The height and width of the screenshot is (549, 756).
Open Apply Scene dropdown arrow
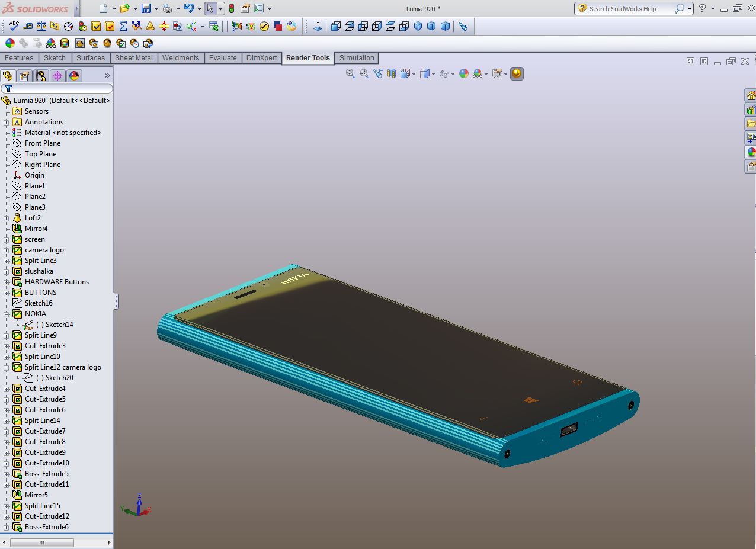(x=486, y=74)
